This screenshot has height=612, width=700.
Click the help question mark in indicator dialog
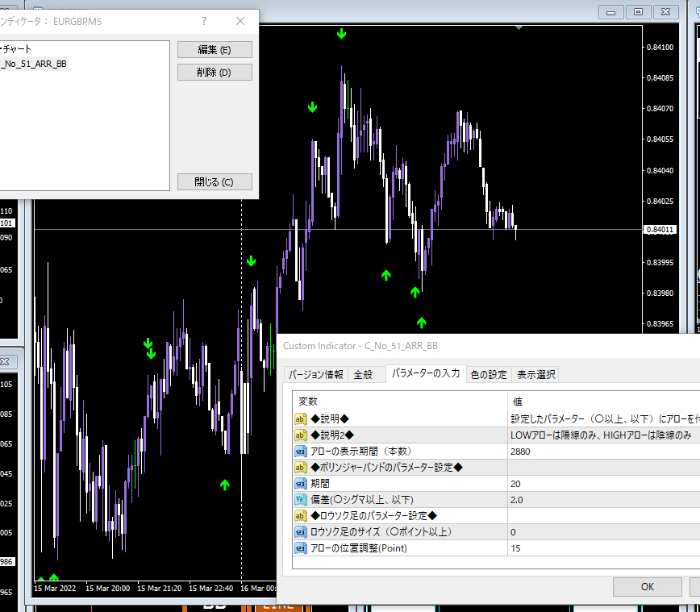click(204, 21)
